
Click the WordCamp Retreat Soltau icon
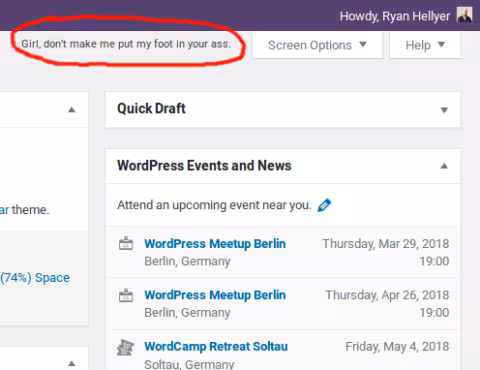(125, 347)
